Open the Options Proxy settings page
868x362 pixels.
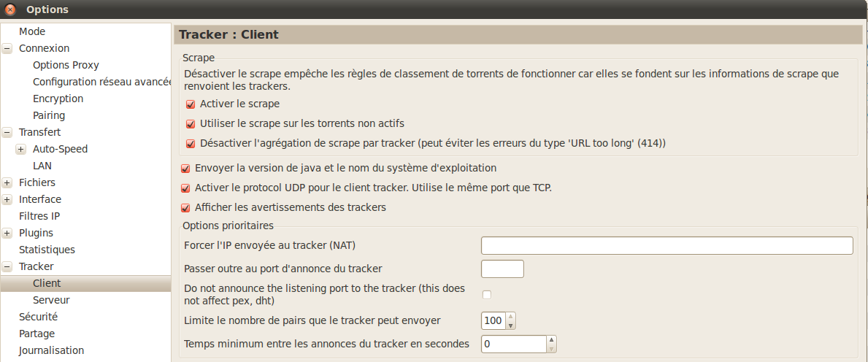pyautogui.click(x=66, y=65)
